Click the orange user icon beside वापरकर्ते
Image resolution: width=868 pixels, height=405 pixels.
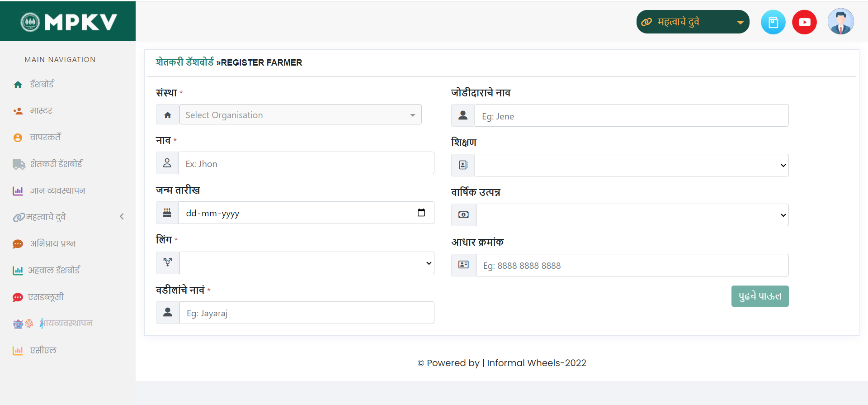coord(18,138)
